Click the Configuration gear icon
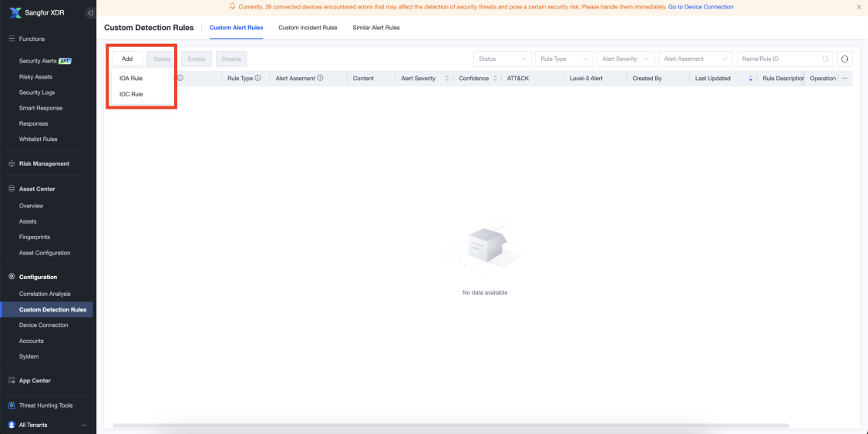Screen dimensions: 868x434 tap(12, 276)
